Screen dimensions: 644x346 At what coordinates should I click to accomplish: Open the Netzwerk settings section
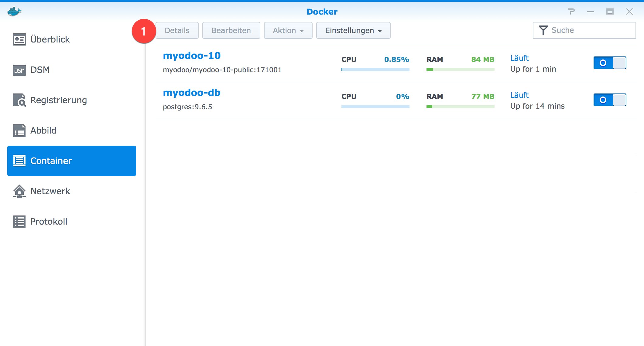coord(50,191)
